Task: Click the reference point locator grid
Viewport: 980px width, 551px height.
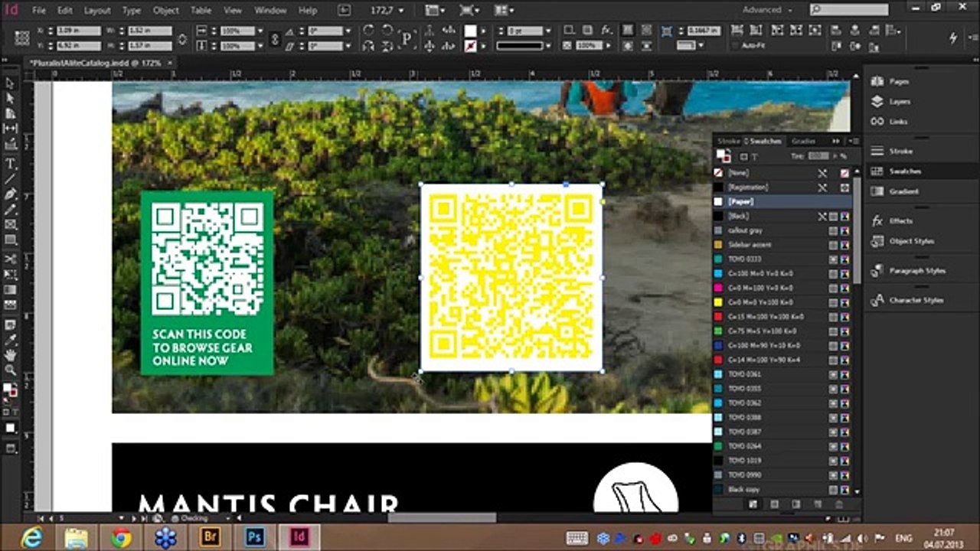Action: (21, 37)
